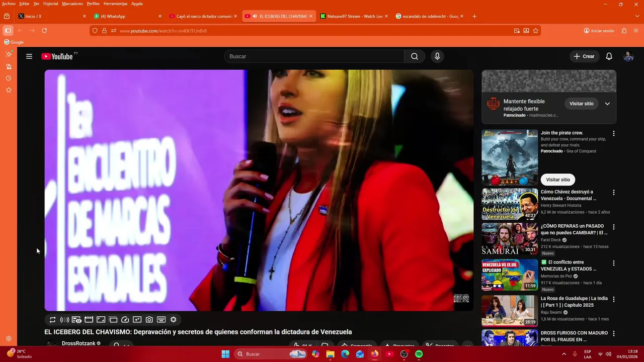Toggle the cinema mode clapperboard icon

[x=89, y=320]
